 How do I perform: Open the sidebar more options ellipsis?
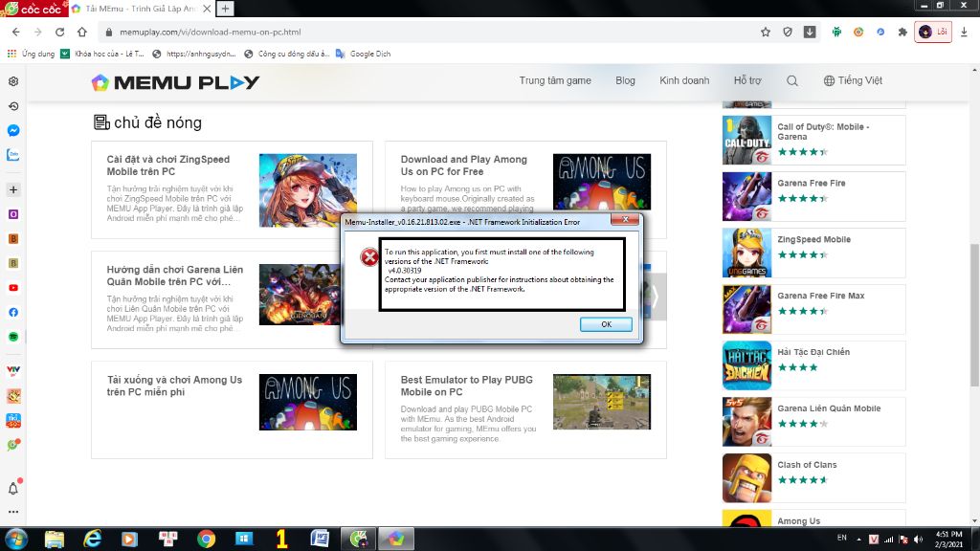pos(13,512)
